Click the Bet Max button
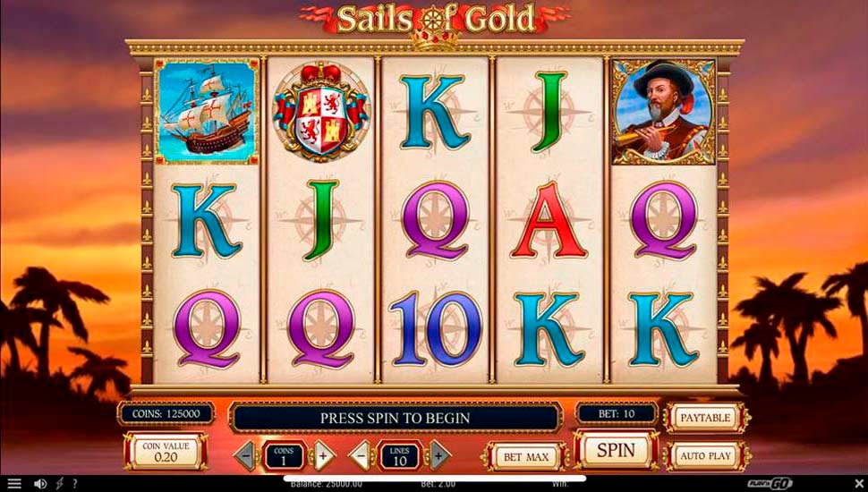This screenshot has width=868, height=492. pos(526,456)
